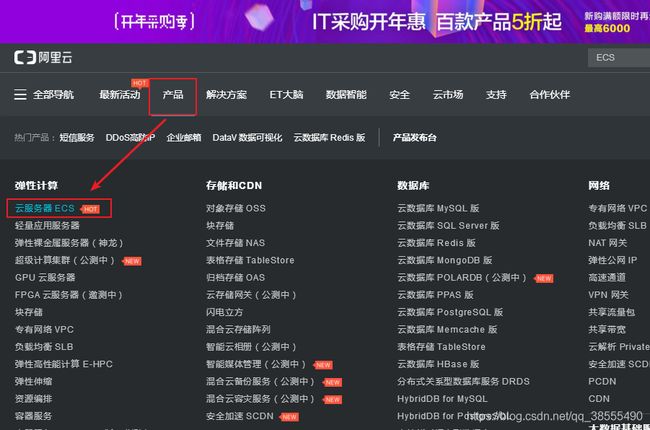650x430 pixels.
Task: Open hot product 云数据库 Redis 版 link
Action: pyautogui.click(x=330, y=138)
